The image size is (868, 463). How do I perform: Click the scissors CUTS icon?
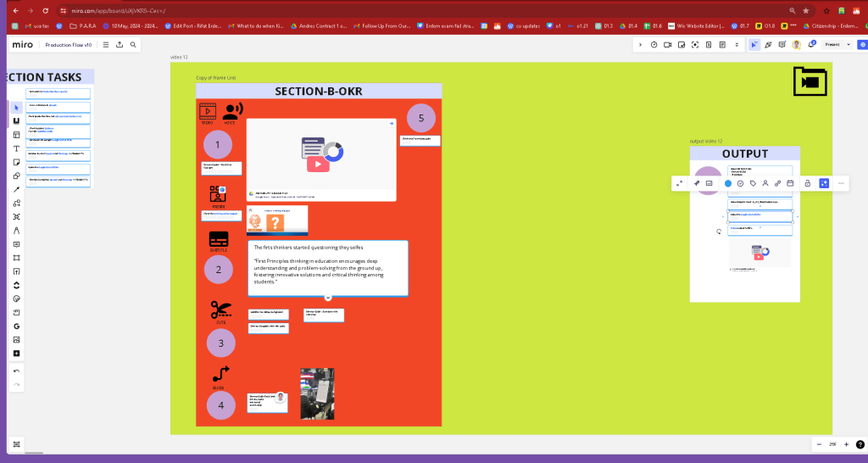(221, 310)
